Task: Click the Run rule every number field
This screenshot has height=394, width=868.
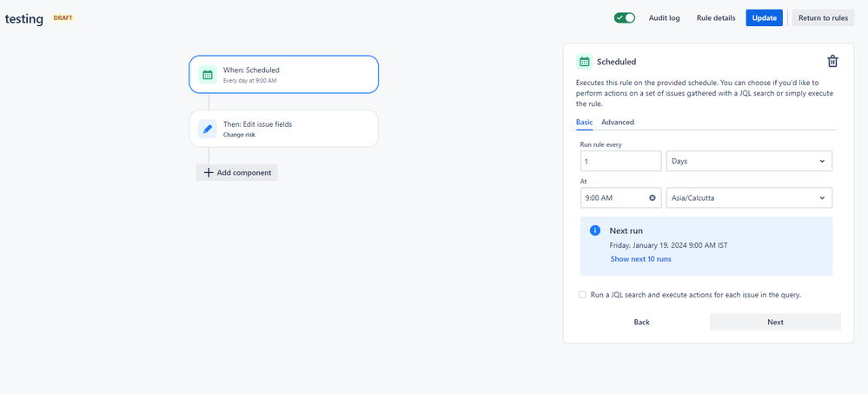Action: coord(620,161)
